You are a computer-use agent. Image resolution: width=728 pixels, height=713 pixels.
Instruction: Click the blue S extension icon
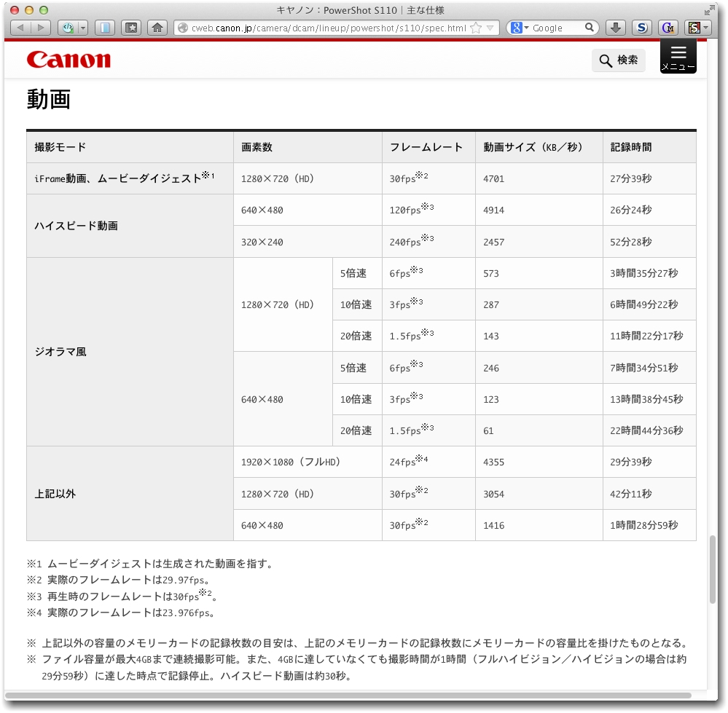(x=641, y=28)
